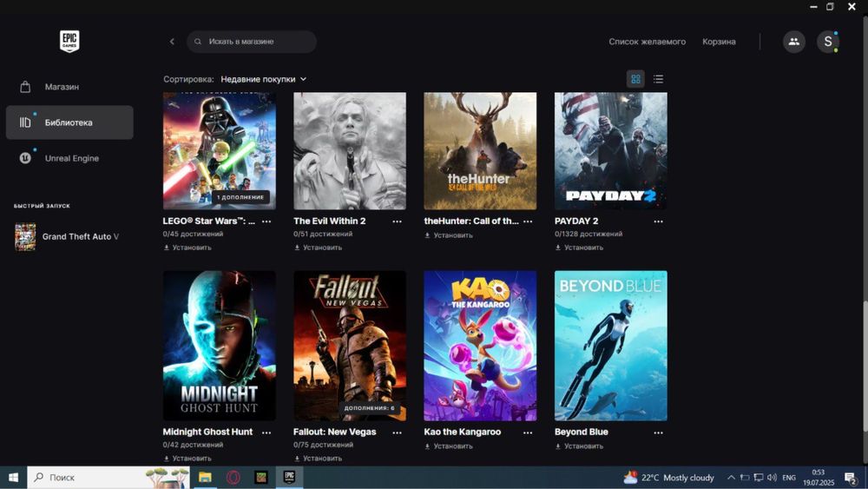
Task: Open File Explorer from the taskbar
Action: tap(206, 478)
